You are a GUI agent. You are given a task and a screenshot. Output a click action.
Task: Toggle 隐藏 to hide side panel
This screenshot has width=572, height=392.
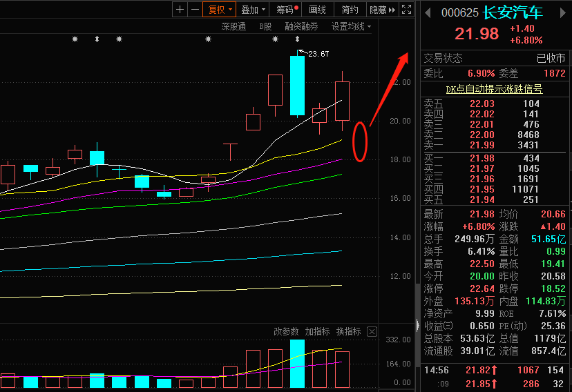[382, 10]
